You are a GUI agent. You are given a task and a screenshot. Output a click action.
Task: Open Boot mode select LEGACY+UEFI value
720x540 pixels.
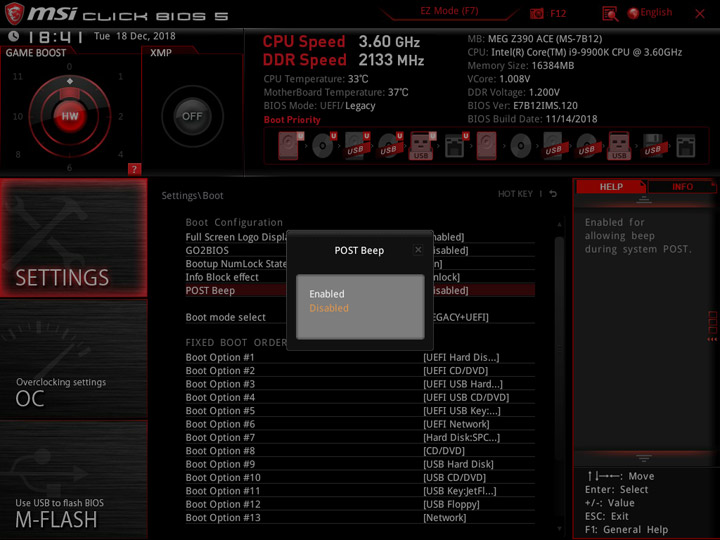(x=461, y=317)
